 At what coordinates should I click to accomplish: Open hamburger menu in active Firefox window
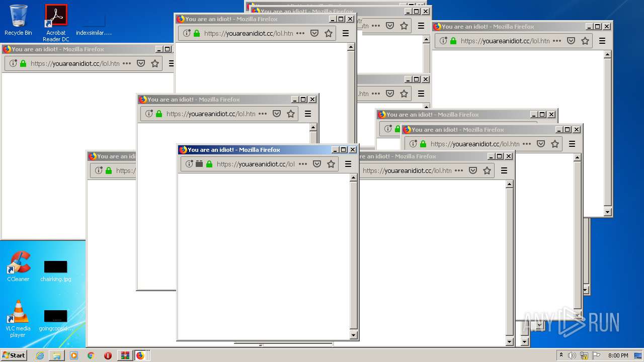coord(348,164)
